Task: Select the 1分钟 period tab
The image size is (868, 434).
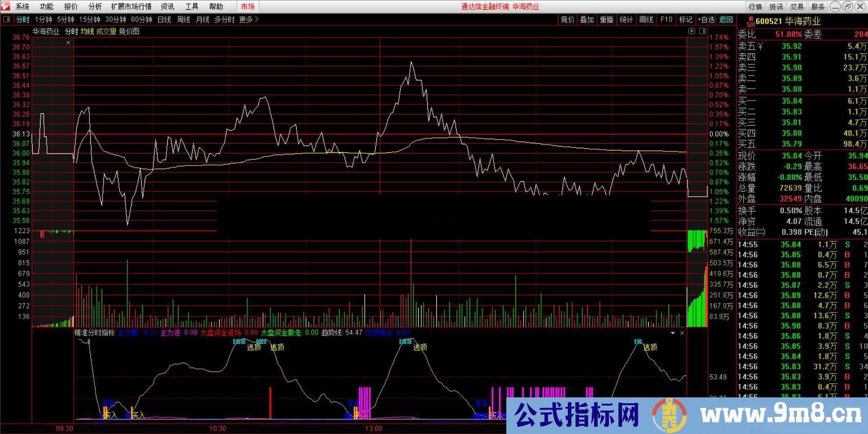Action: (x=43, y=19)
